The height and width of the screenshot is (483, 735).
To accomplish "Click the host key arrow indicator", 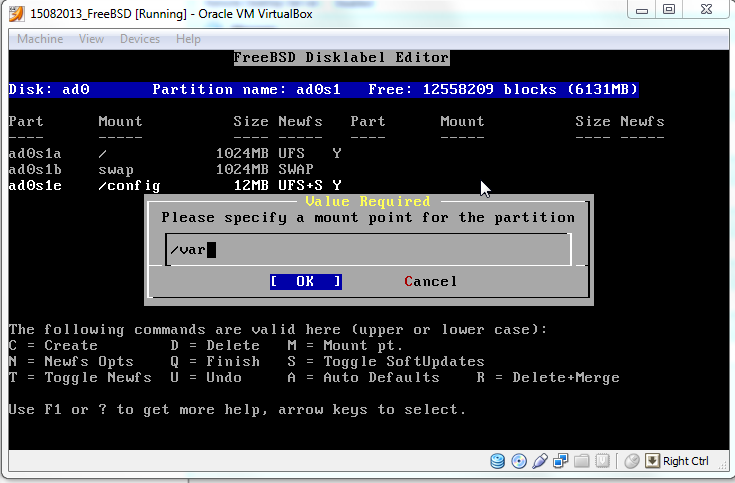I will (652, 461).
